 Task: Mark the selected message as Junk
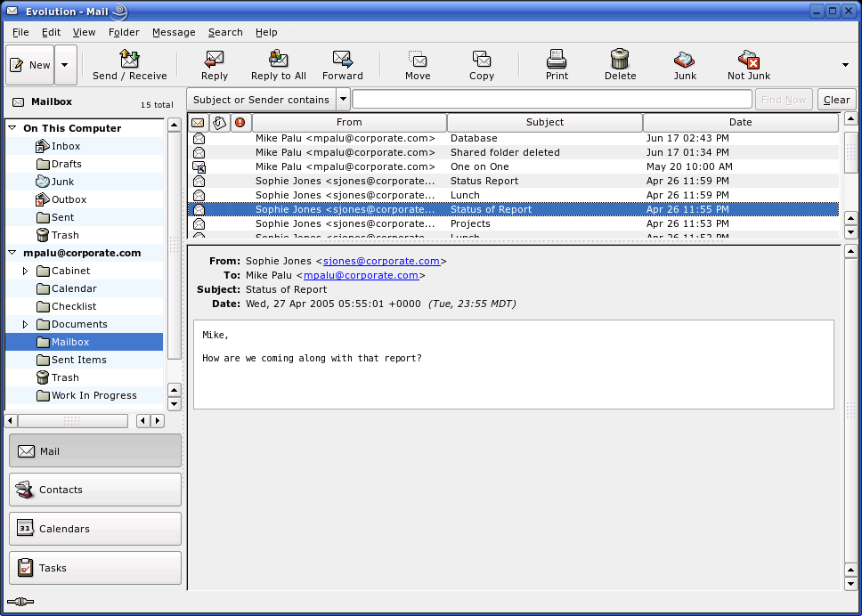pyautogui.click(x=684, y=64)
